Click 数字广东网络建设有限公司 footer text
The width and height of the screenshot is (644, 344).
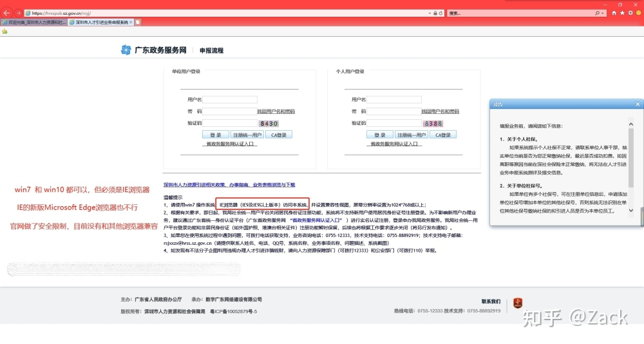234,299
